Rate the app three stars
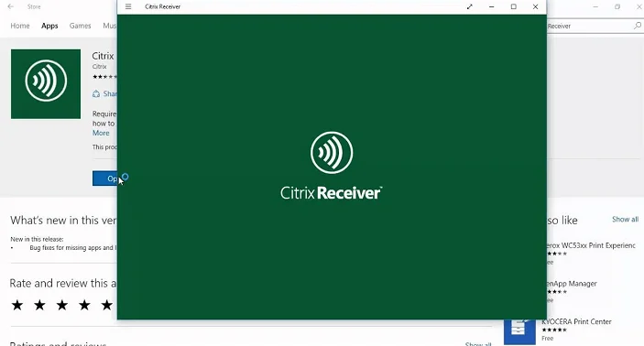Viewport: 644px width, 346px height. click(x=62, y=305)
